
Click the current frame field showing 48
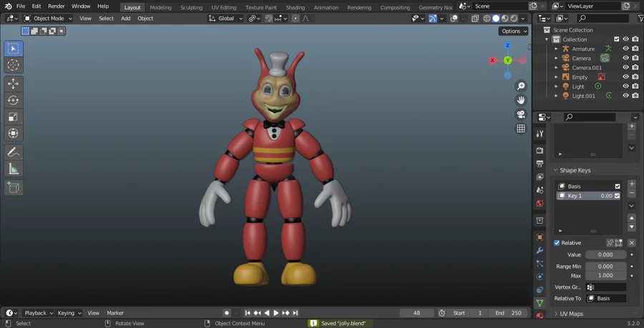[x=416, y=313]
